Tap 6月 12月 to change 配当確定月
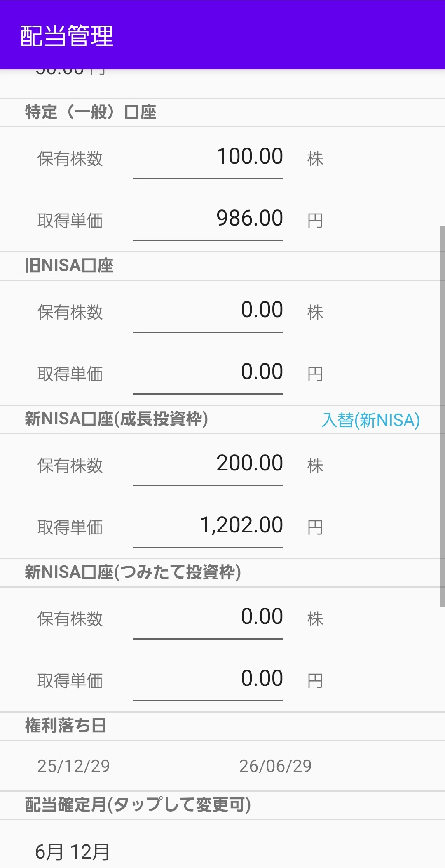This screenshot has width=445, height=868. 73,852
